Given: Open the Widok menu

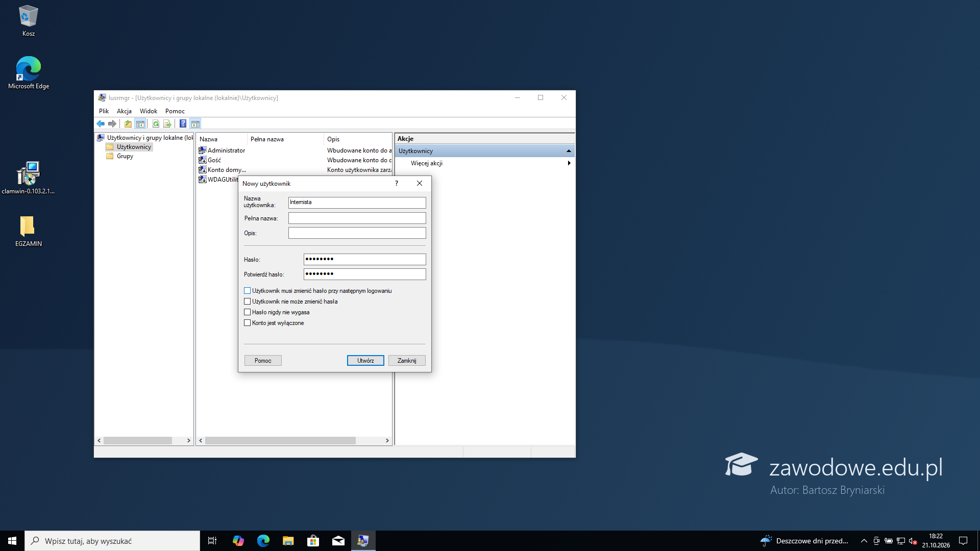Looking at the screenshot, I should click(x=149, y=111).
